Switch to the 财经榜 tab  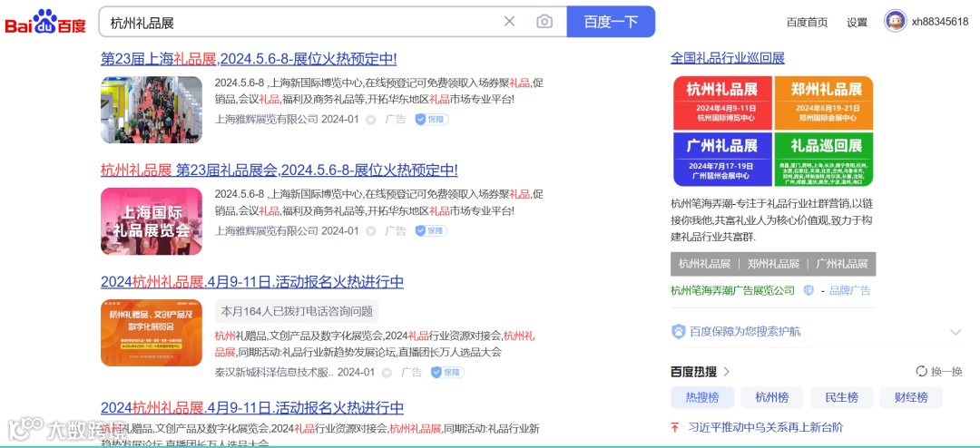[911, 397]
